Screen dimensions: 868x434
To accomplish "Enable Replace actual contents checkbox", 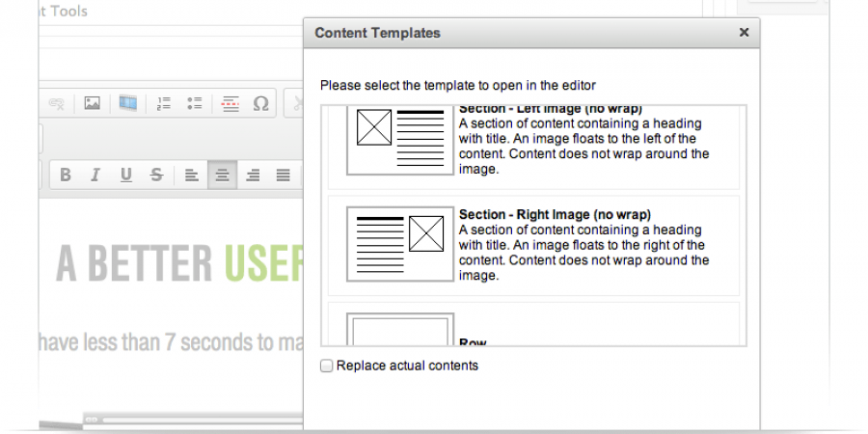I will [x=327, y=366].
